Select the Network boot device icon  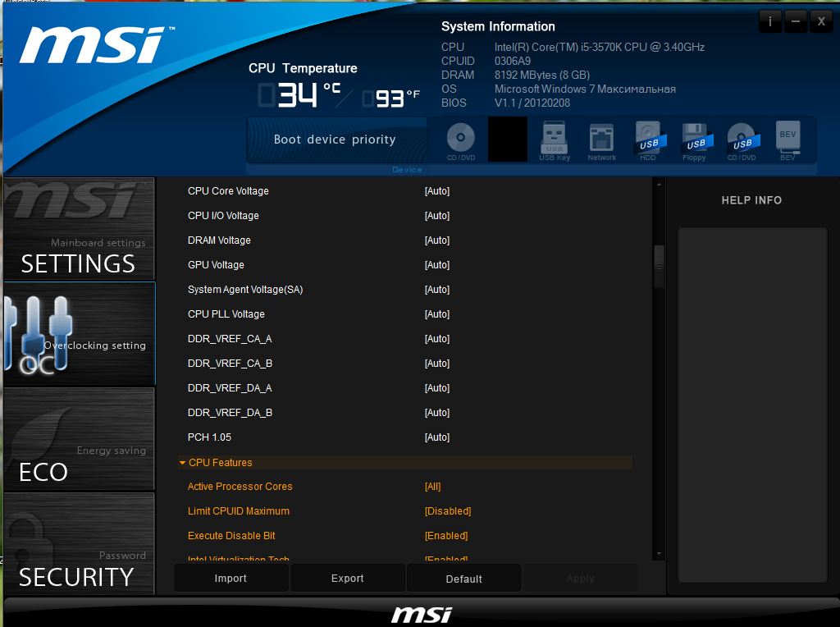click(601, 139)
